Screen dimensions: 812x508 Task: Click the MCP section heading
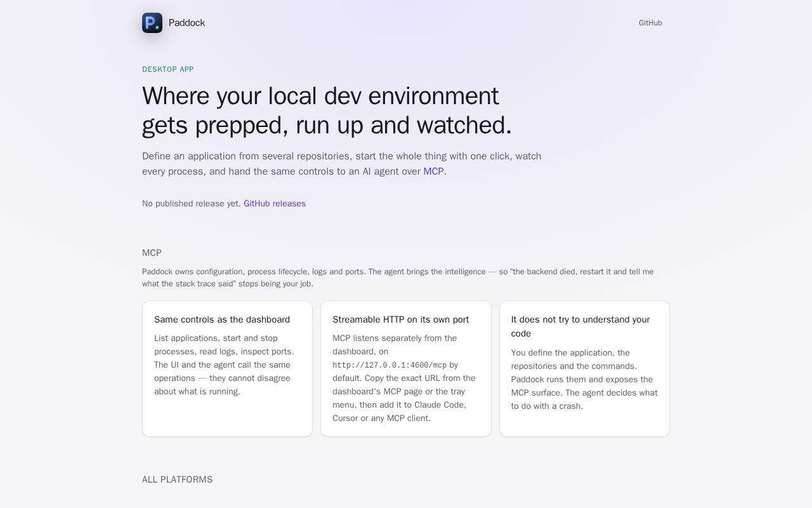pos(152,253)
